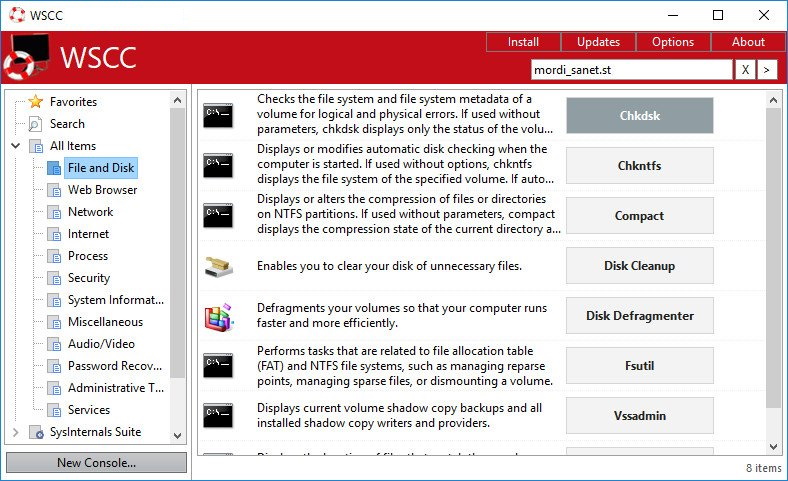The width and height of the screenshot is (788, 481).
Task: Click the File and Disk category icon
Action: point(54,168)
